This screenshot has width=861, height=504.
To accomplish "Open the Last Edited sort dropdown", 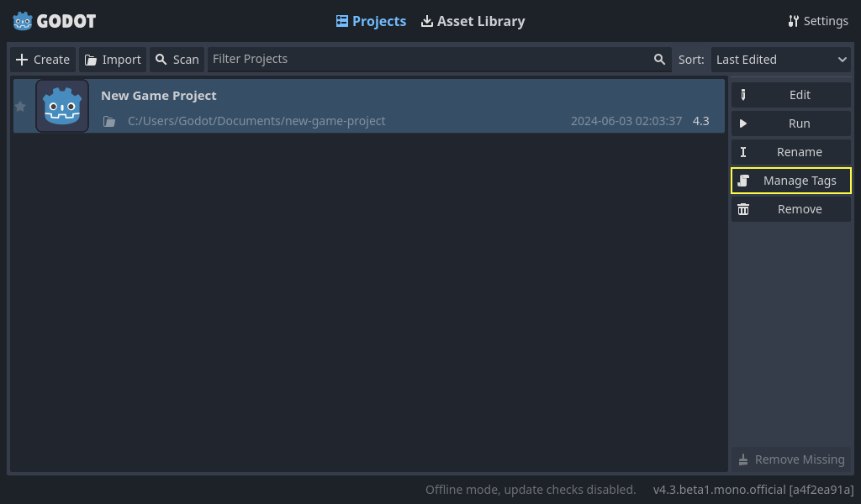I will coord(780,59).
